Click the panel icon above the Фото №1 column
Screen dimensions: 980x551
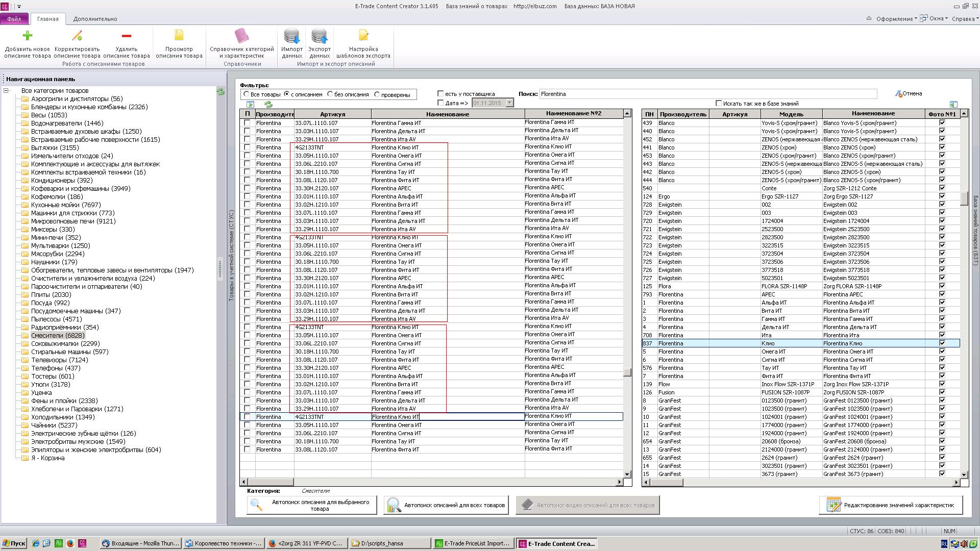[953, 104]
